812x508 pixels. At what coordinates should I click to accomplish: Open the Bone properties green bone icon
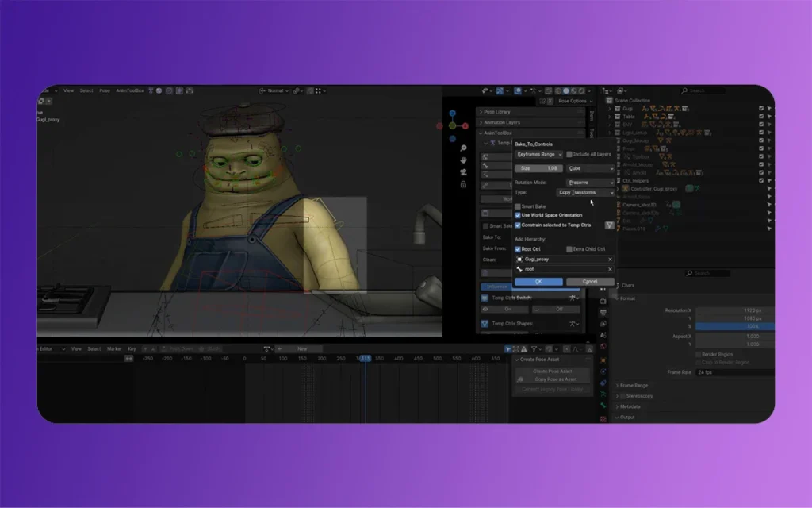[x=603, y=406]
